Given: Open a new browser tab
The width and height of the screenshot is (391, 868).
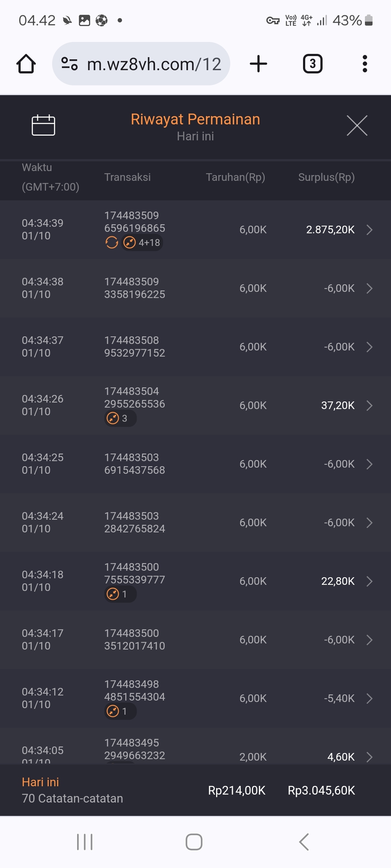Looking at the screenshot, I should point(258,64).
